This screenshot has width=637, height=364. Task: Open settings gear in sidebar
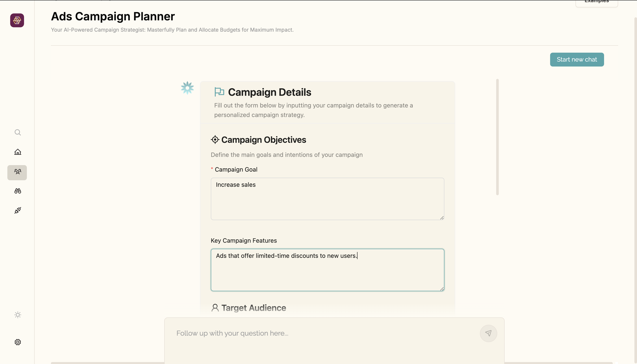tap(18, 342)
